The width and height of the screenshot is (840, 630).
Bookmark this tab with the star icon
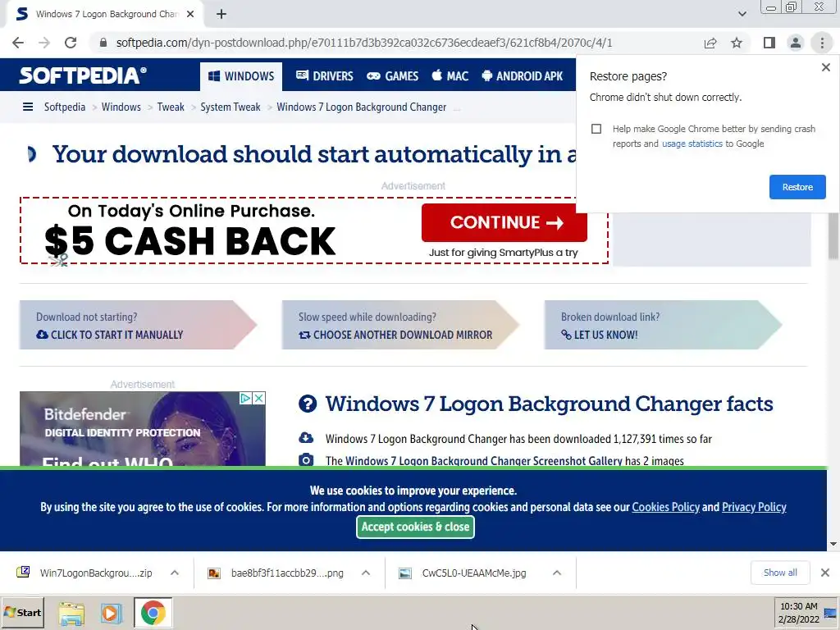(x=737, y=43)
